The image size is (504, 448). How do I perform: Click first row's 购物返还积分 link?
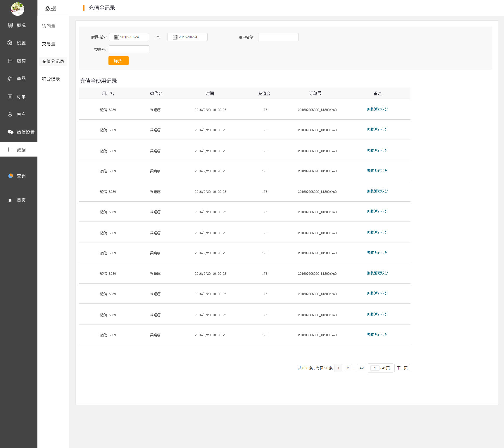point(377,109)
